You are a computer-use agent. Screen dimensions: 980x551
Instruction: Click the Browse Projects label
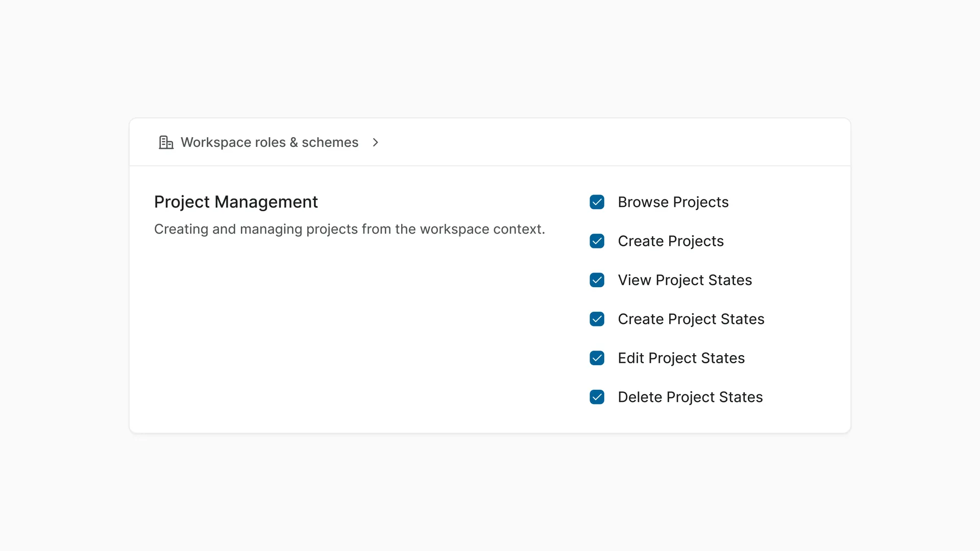click(673, 202)
